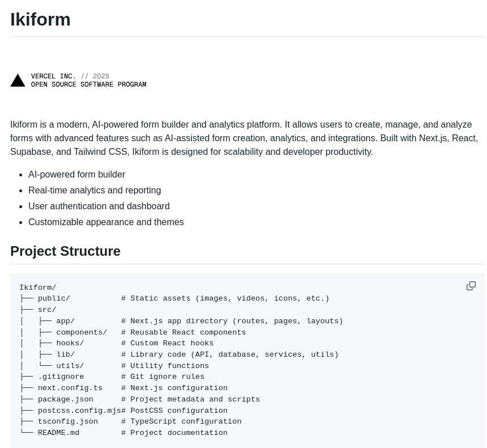Screen dimensions: 487x448
Task: Click the 'AI-powered form builder' bullet
Action: tap(77, 175)
